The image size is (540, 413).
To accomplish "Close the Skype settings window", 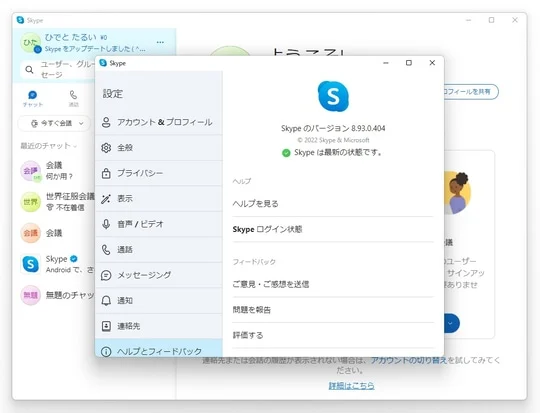I will pos(432,63).
